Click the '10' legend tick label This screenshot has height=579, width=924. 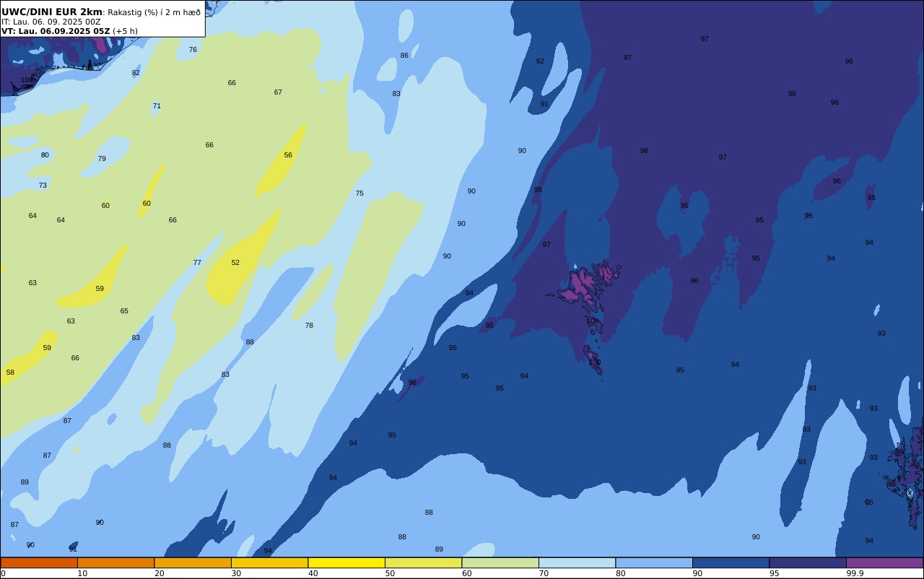[82, 573]
